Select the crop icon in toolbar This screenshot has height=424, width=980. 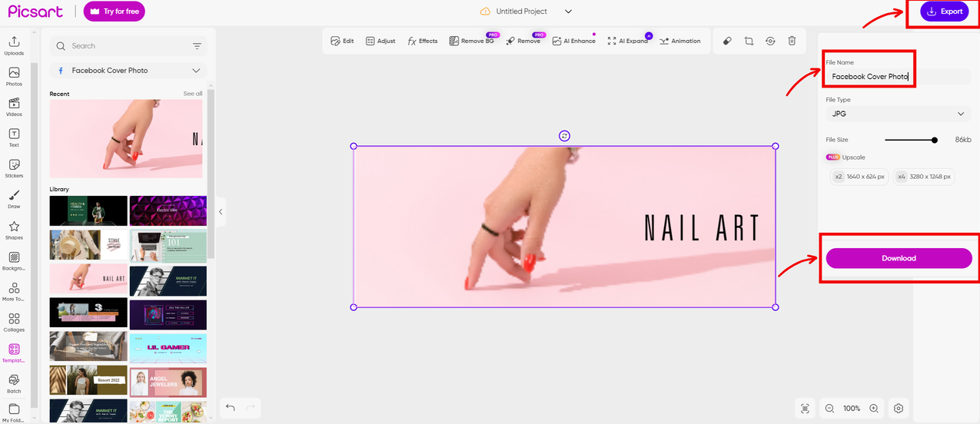point(749,41)
